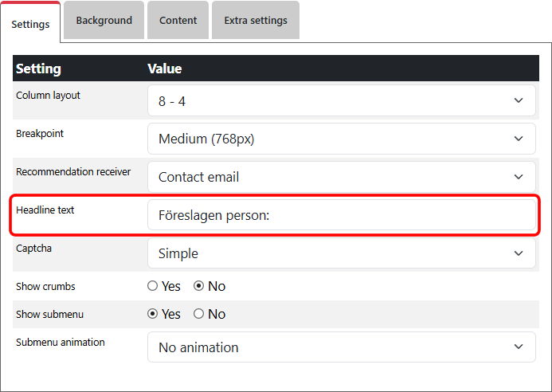Screen dimensions: 552x392
Task: Go to the Extra settings tab
Action: pyautogui.click(x=255, y=21)
